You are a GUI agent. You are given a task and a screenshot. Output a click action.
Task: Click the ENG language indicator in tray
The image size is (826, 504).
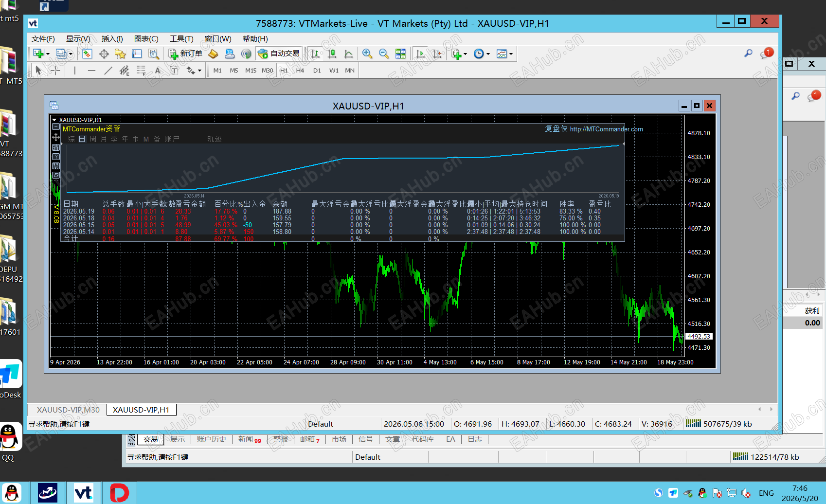tap(766, 493)
